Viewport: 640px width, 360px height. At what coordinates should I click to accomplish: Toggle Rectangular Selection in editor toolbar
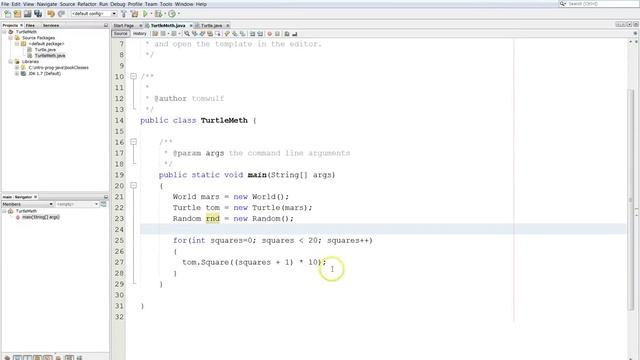click(x=218, y=33)
